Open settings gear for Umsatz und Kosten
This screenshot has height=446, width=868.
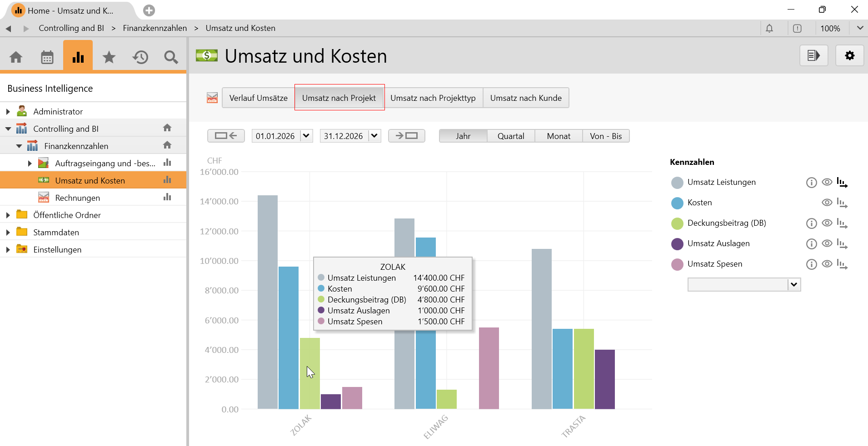point(849,56)
